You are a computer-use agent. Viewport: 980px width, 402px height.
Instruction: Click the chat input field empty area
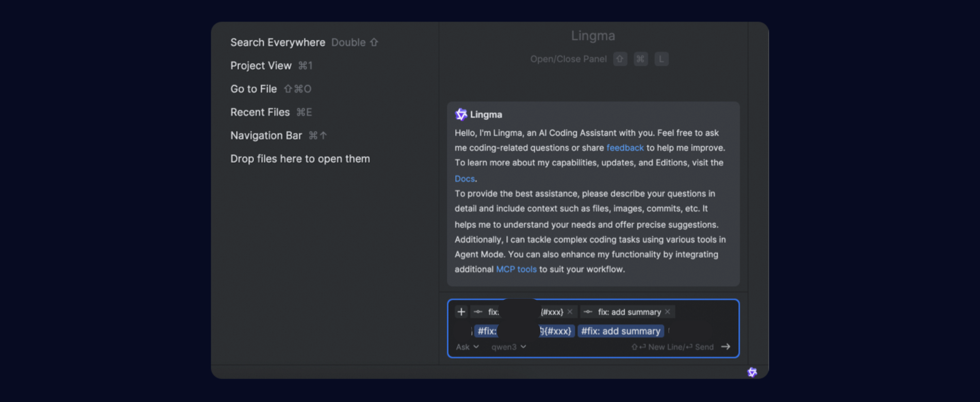(704, 331)
